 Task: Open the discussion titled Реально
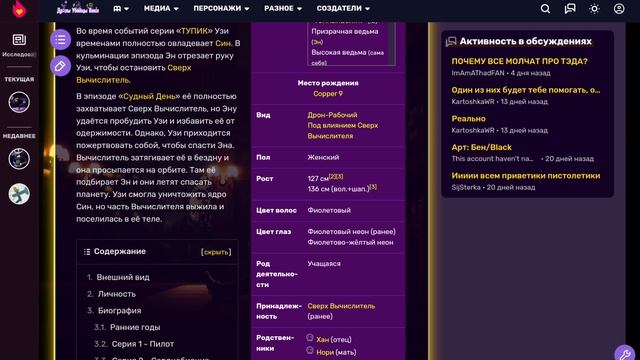(x=469, y=119)
